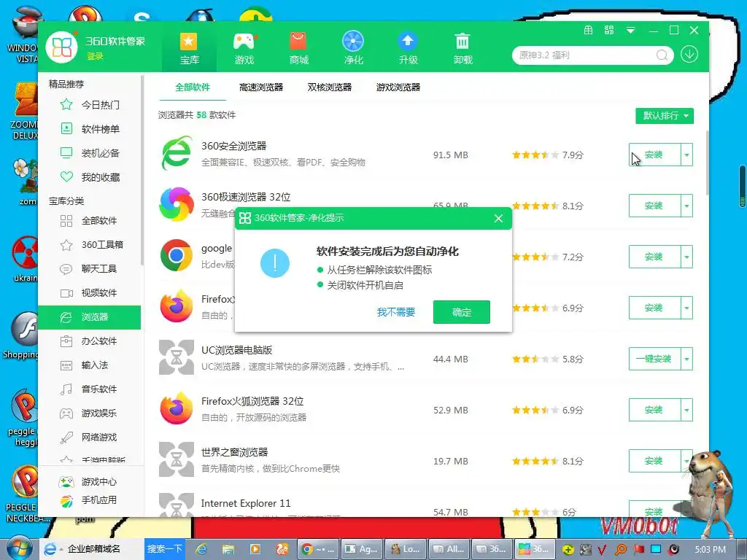The height and width of the screenshot is (560, 747).
Task: Click the Windows Start orb
Action: [18, 548]
